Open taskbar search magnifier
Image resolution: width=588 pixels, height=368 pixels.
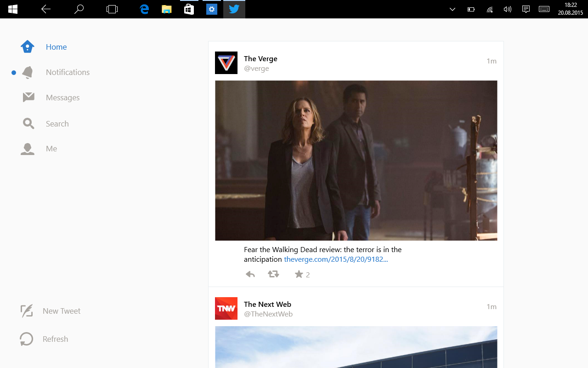pyautogui.click(x=79, y=9)
